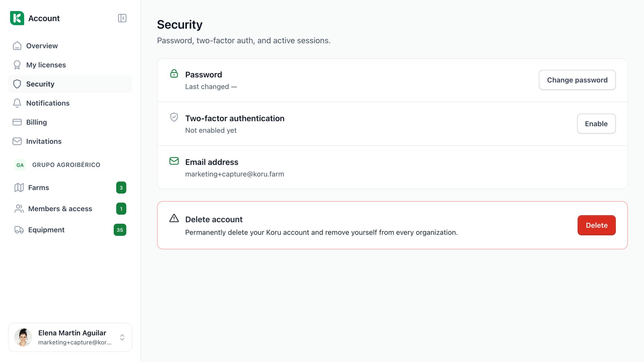This screenshot has width=644, height=362.
Task: Click the green padlock icon beside Password
Action: click(174, 73)
